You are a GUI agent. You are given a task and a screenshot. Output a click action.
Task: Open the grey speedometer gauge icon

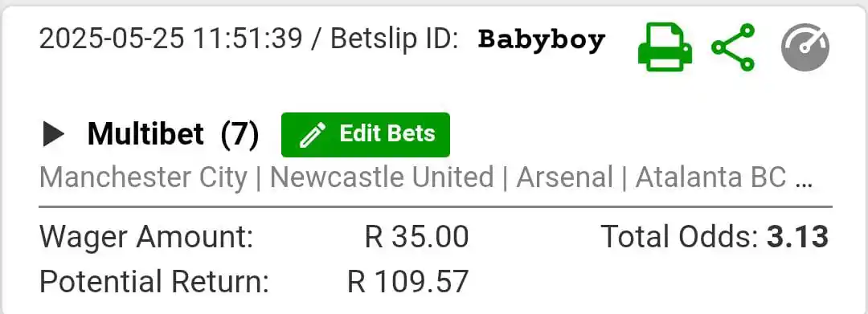pyautogui.click(x=805, y=47)
